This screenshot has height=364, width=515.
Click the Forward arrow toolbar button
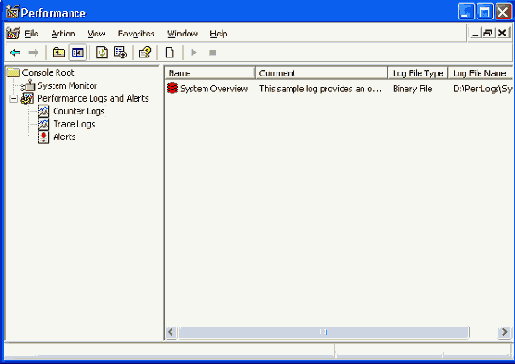coord(33,53)
